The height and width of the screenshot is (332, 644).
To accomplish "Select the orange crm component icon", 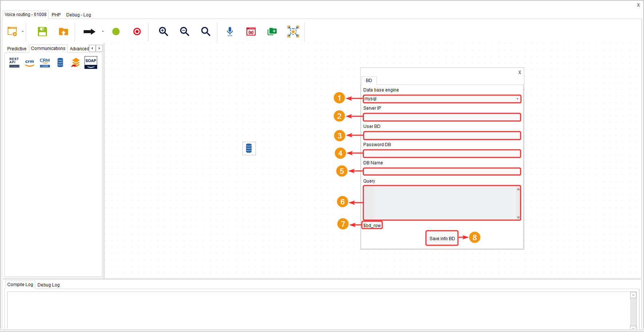I will coord(29,63).
